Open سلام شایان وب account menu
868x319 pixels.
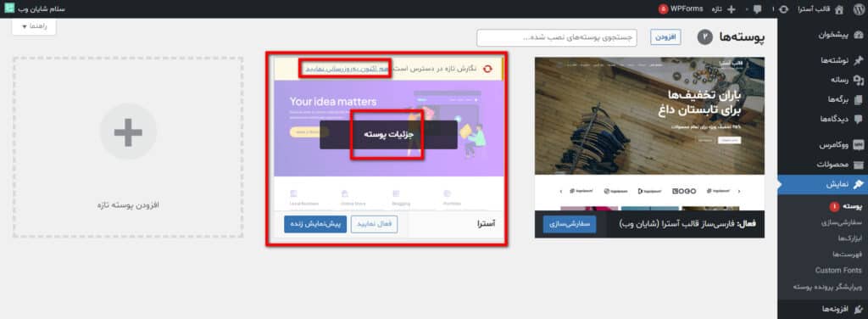click(35, 8)
